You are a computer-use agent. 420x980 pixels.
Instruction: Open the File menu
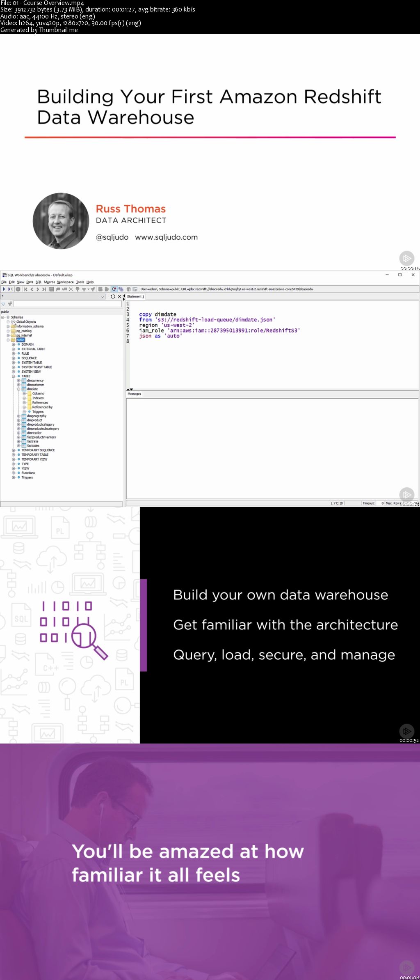click(4, 282)
